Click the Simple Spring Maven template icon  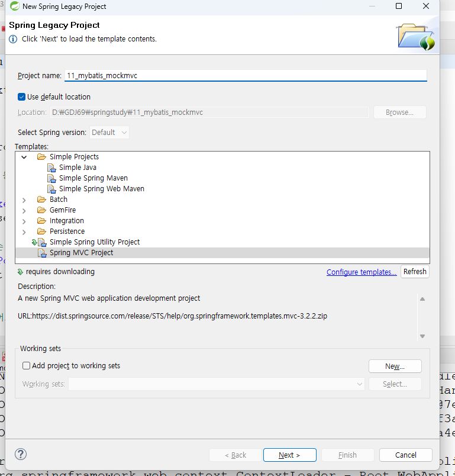pyautogui.click(x=51, y=178)
